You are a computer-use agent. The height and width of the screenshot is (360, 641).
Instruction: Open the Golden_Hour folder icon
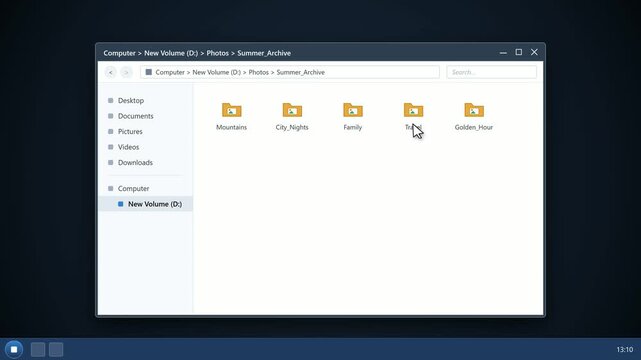pyautogui.click(x=474, y=110)
